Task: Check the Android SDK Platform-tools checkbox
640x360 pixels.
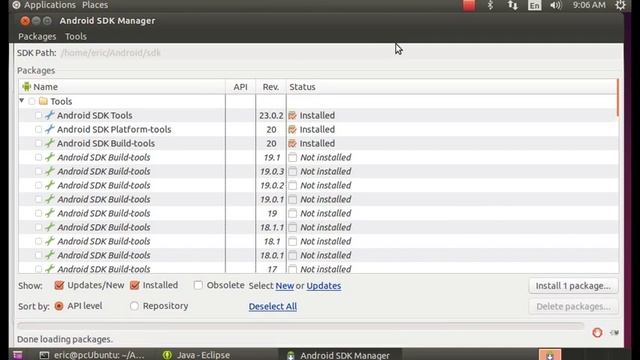Action: 38,129
